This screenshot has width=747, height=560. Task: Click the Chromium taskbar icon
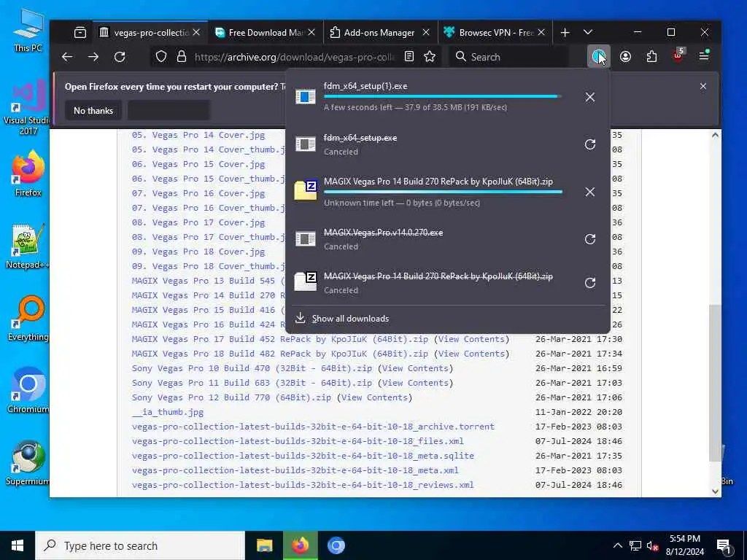pyautogui.click(x=336, y=545)
